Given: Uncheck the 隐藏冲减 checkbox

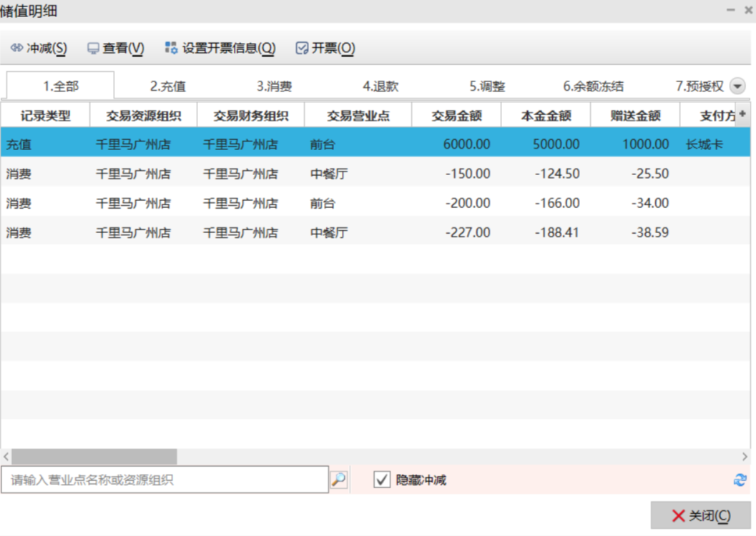Looking at the screenshot, I should [x=383, y=480].
